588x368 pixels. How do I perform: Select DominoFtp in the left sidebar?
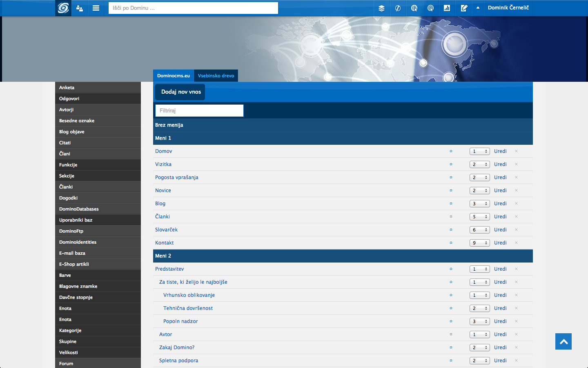[x=71, y=231]
